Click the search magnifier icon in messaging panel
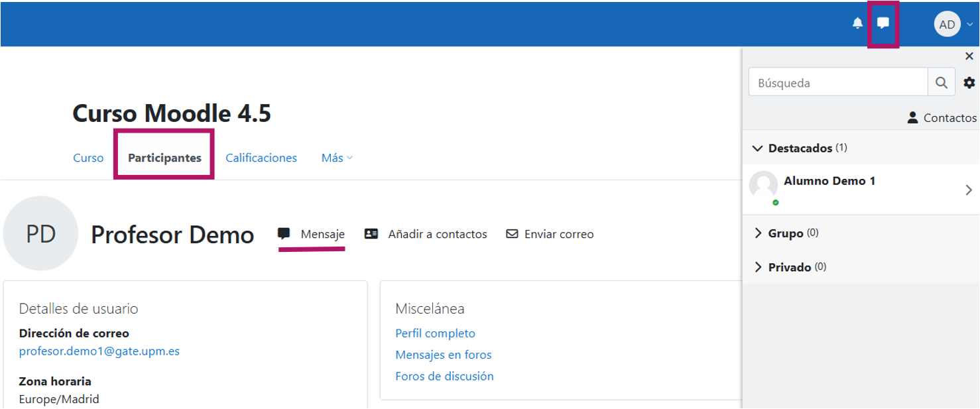 click(x=941, y=83)
